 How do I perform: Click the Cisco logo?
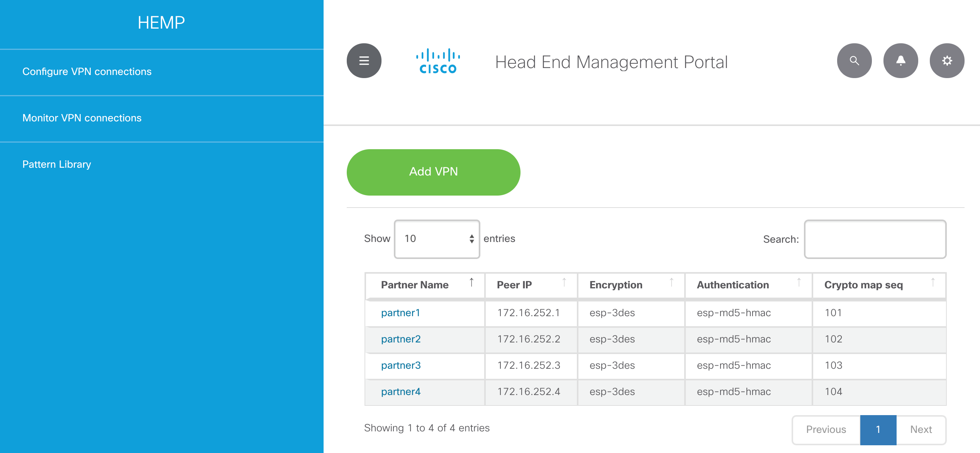click(438, 61)
